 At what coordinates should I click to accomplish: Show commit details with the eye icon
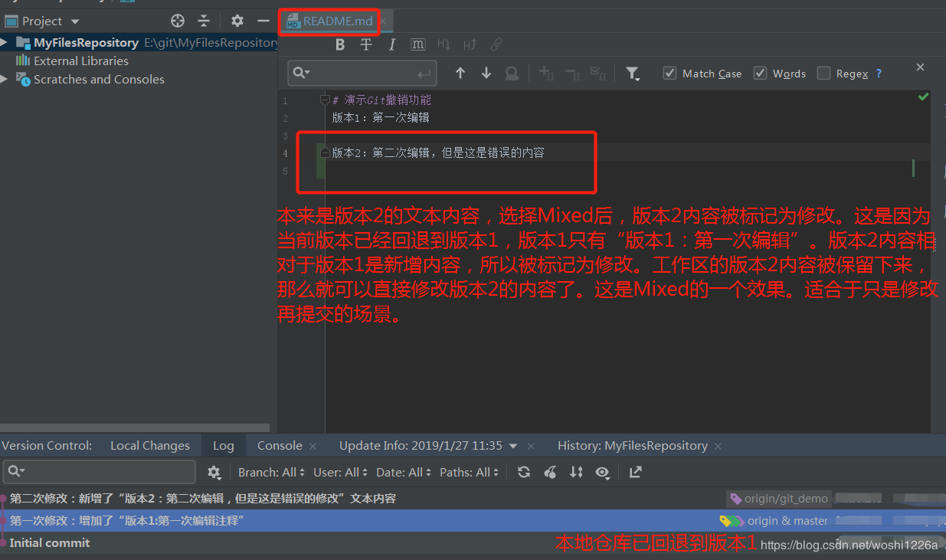(603, 472)
